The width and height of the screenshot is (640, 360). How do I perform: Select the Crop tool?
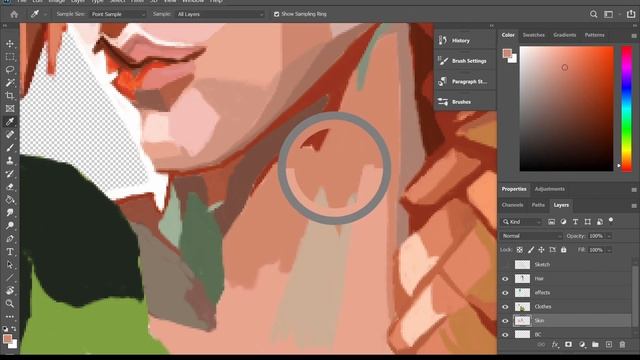tap(10, 96)
